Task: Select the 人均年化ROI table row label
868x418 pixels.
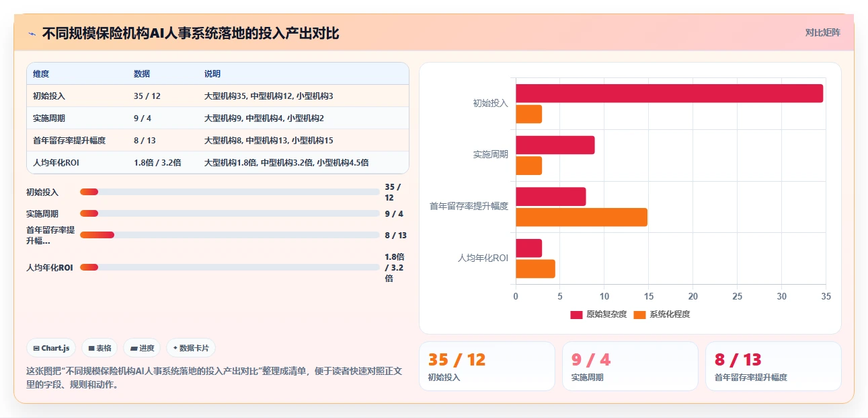Action: click(56, 163)
